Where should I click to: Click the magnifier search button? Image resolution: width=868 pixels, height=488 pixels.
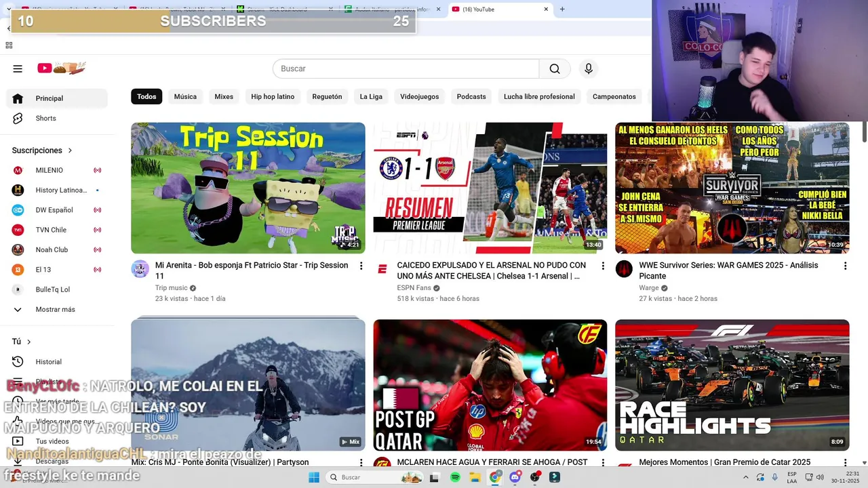coord(555,68)
